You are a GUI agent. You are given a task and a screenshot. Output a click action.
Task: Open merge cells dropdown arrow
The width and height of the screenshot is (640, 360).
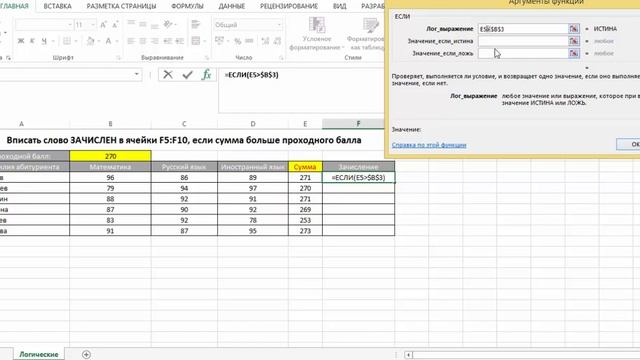click(204, 41)
